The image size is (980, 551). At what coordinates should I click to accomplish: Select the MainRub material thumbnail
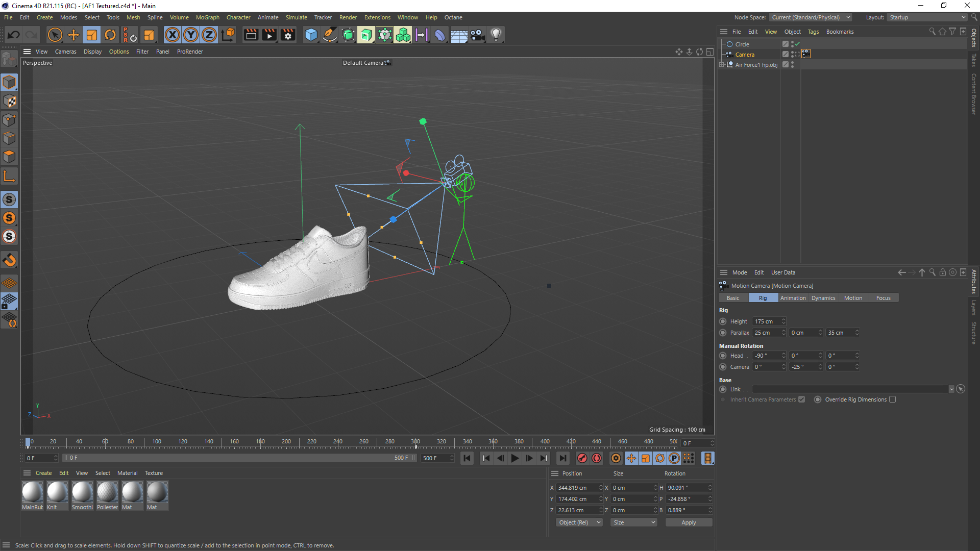click(x=32, y=495)
